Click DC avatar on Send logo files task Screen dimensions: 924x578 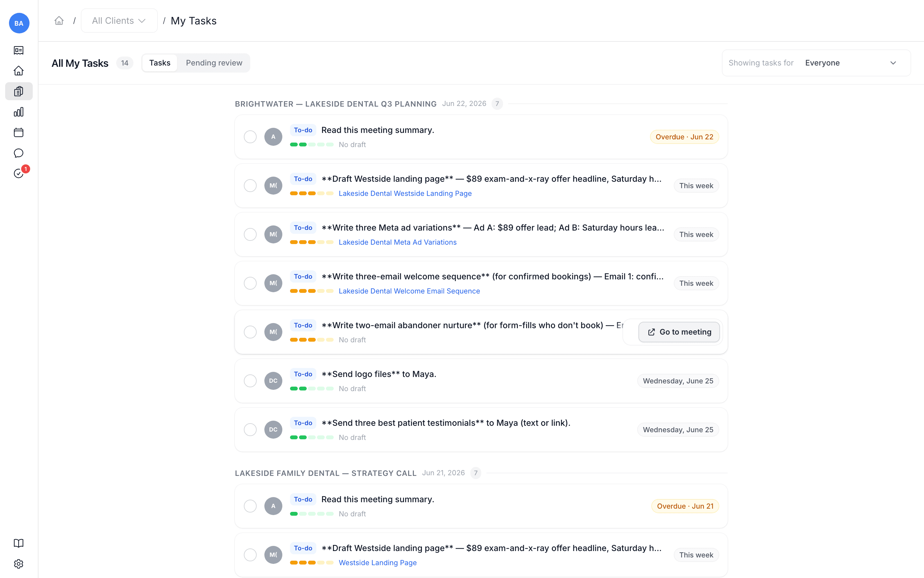pos(273,381)
